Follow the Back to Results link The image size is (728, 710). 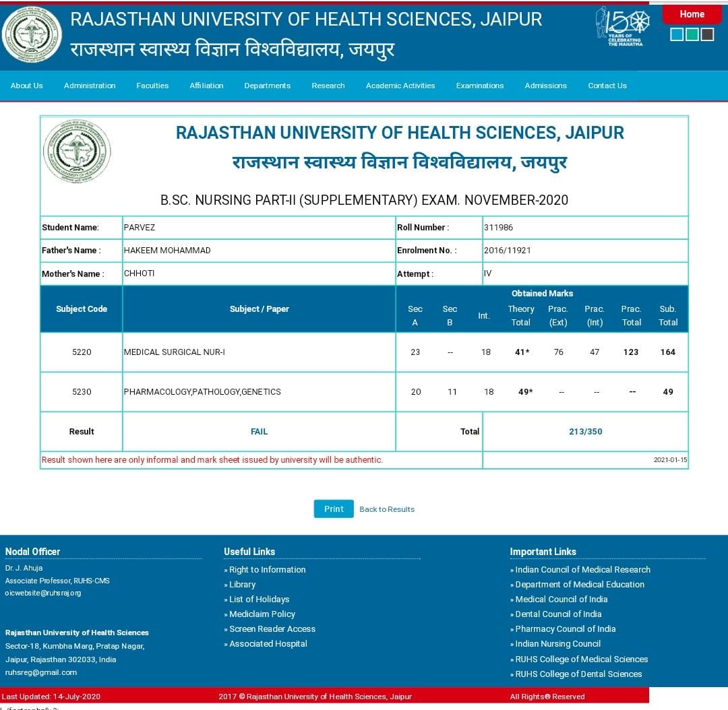click(x=387, y=509)
